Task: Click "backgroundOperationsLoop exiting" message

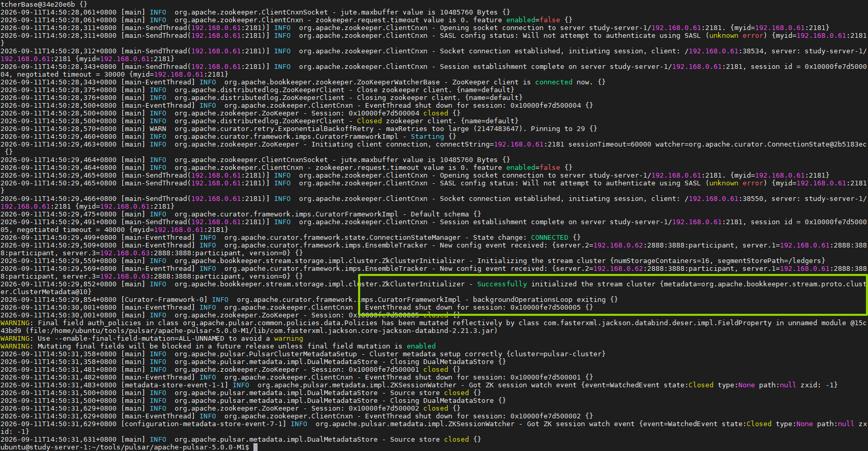Action: click(539, 300)
